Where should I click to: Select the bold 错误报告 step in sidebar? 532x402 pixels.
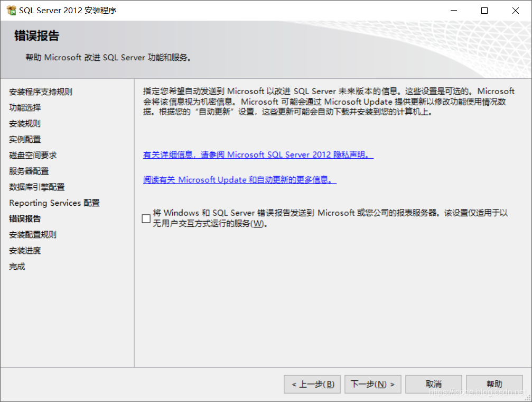pyautogui.click(x=25, y=219)
